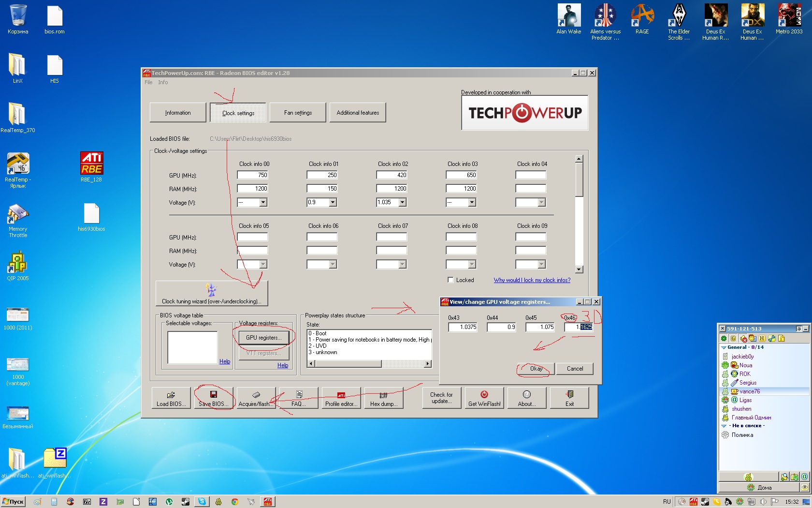Image resolution: width=812 pixels, height=508 pixels.
Task: Open the QIP 2005 desktop icon
Action: point(18,266)
